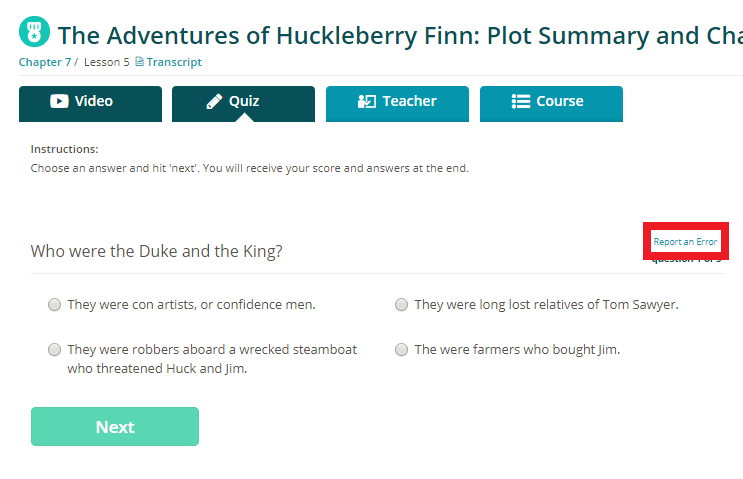The height and width of the screenshot is (479, 743).
Task: Choose the 'long lost relatives of Tom Sawyer' radio button
Action: click(401, 305)
